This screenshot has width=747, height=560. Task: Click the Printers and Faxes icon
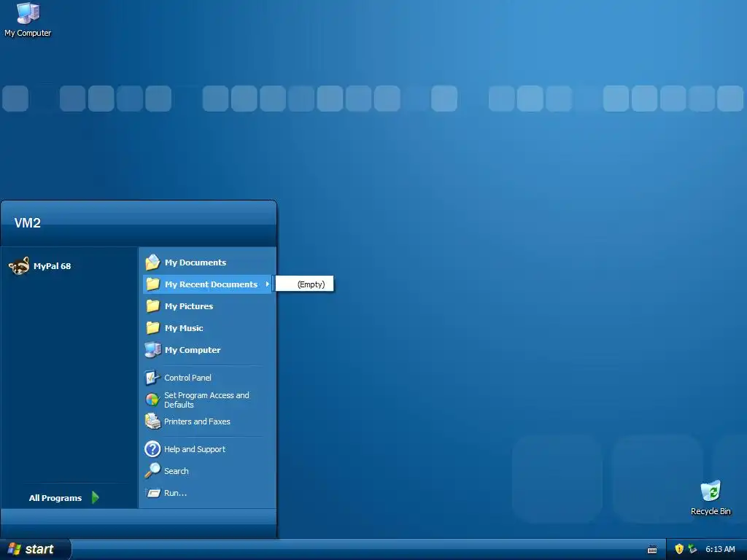(x=152, y=421)
